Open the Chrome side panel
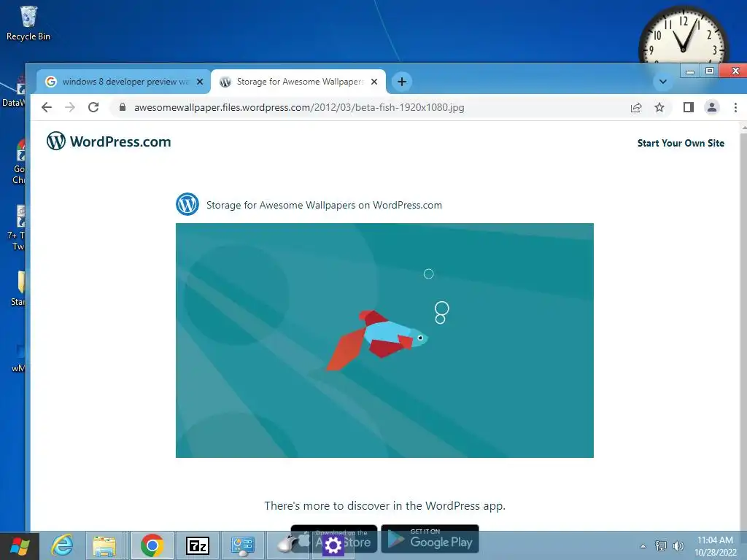The image size is (747, 560). (689, 107)
